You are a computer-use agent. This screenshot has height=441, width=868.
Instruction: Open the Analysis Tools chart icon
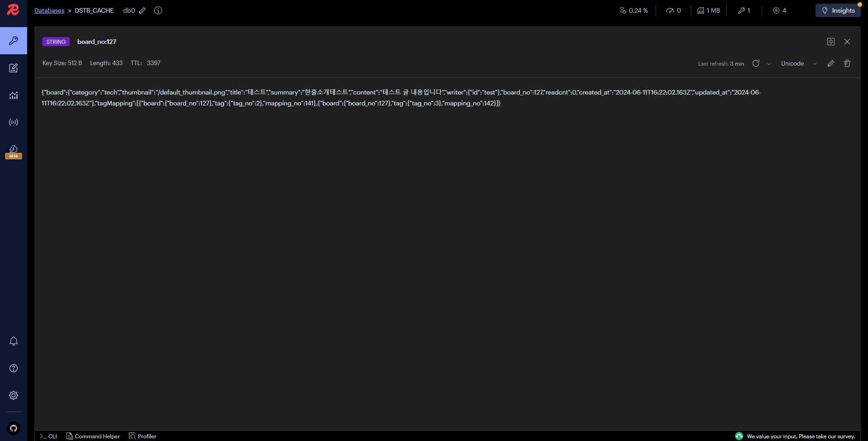(x=14, y=95)
